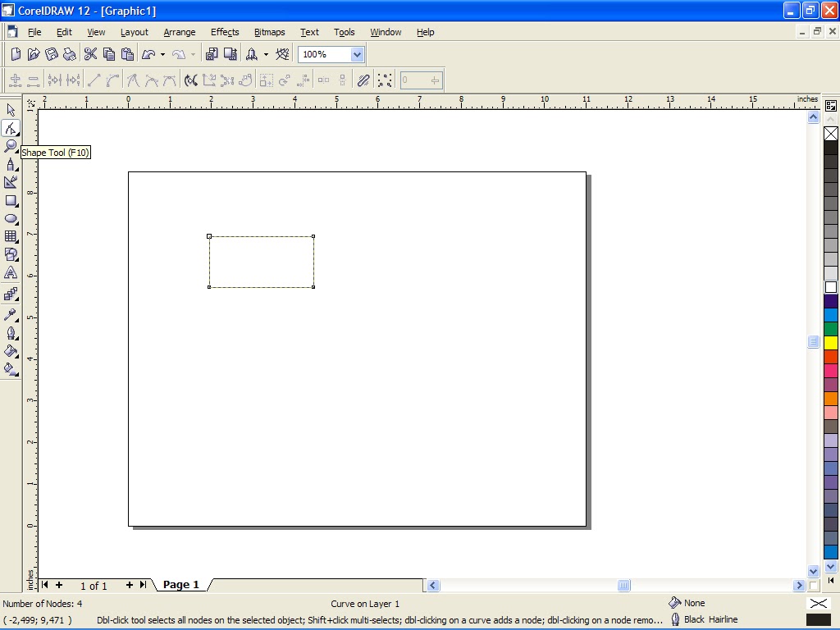
Task: Open the Outline tool flyout
Action: click(x=11, y=333)
